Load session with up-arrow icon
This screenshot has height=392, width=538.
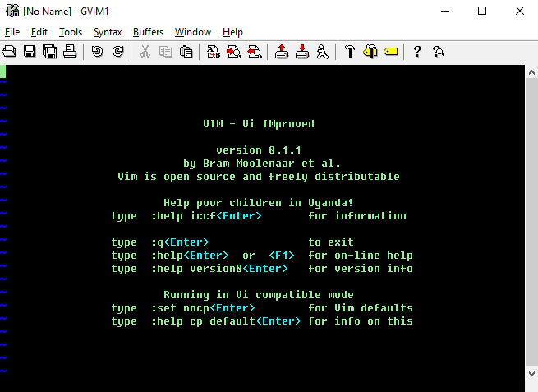point(282,52)
